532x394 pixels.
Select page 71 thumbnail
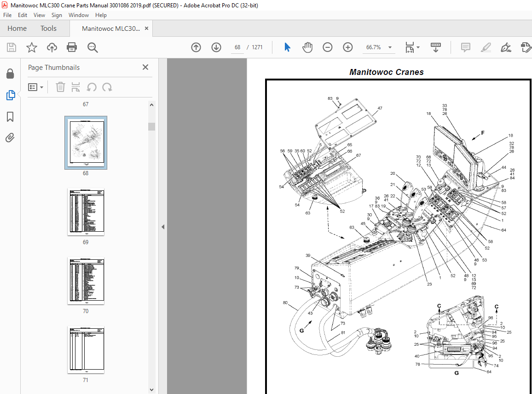pyautogui.click(x=86, y=349)
